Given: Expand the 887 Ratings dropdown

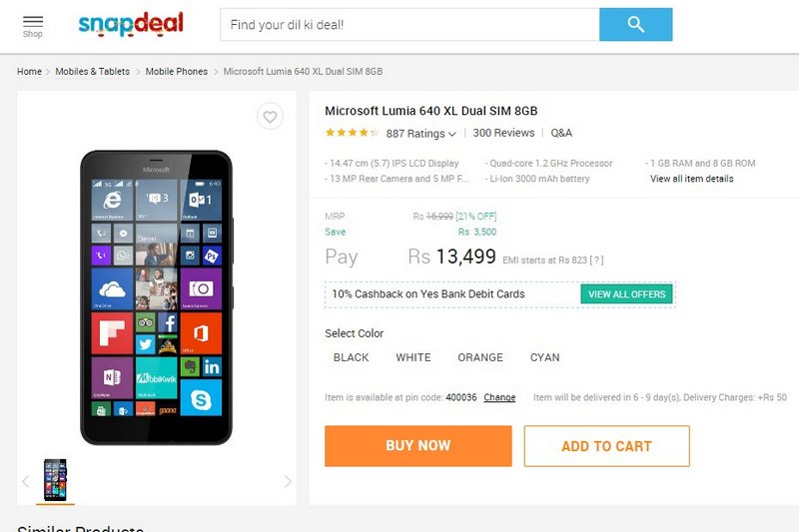Looking at the screenshot, I should click(420, 134).
